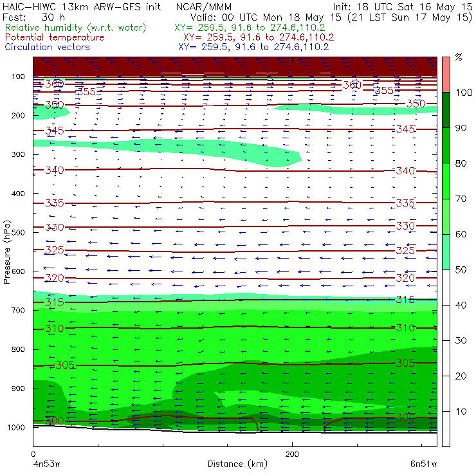Click the '100' colorbar scale label
Viewport: 476px width, 476px height.
(464, 92)
